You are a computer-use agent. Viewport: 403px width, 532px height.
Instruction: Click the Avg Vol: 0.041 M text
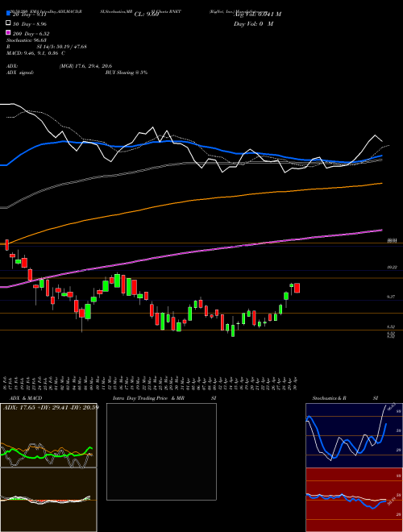pyautogui.click(x=257, y=15)
